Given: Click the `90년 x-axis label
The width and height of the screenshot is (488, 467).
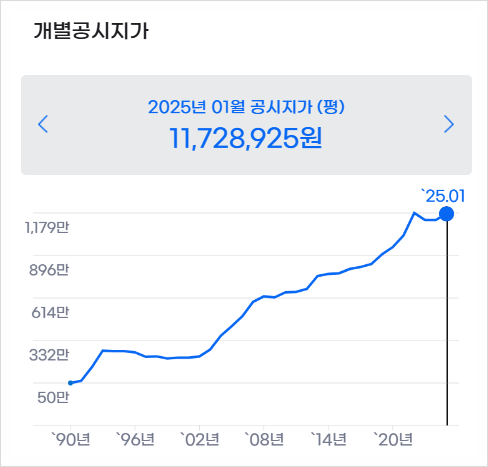Looking at the screenshot, I should [x=70, y=440].
